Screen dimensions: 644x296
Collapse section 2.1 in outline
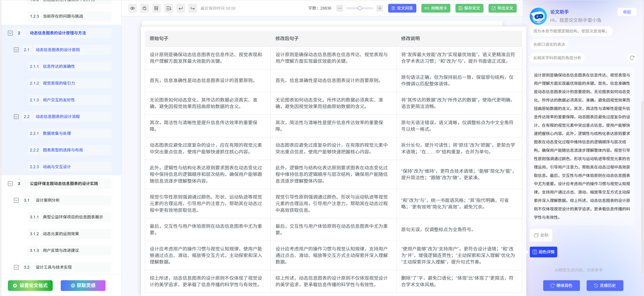[16, 50]
